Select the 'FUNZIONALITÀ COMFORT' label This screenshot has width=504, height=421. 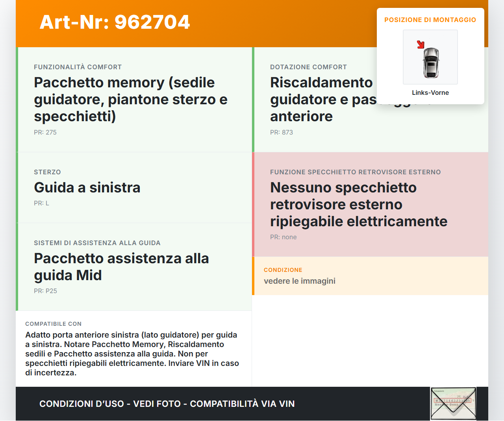pyautogui.click(x=78, y=67)
